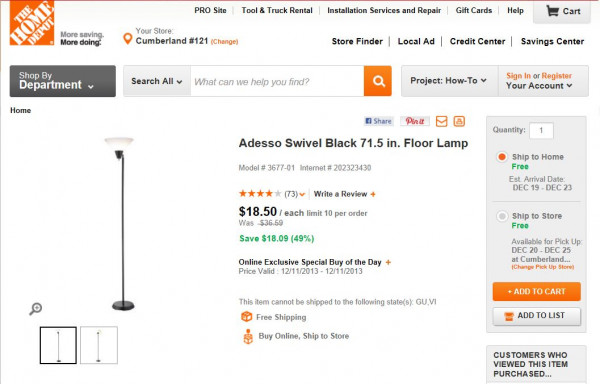Viewport: 600px width, 384px height.
Task: Share product via Facebook Share button
Action: point(378,121)
